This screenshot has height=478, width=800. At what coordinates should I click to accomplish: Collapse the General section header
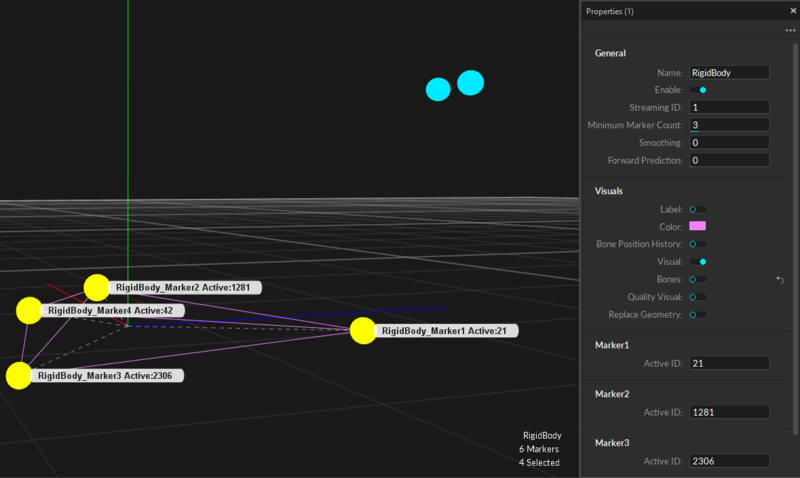611,53
